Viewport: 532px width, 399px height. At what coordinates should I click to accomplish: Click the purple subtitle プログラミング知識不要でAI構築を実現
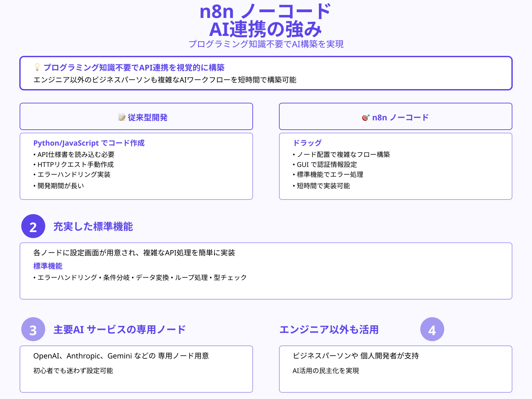[267, 44]
